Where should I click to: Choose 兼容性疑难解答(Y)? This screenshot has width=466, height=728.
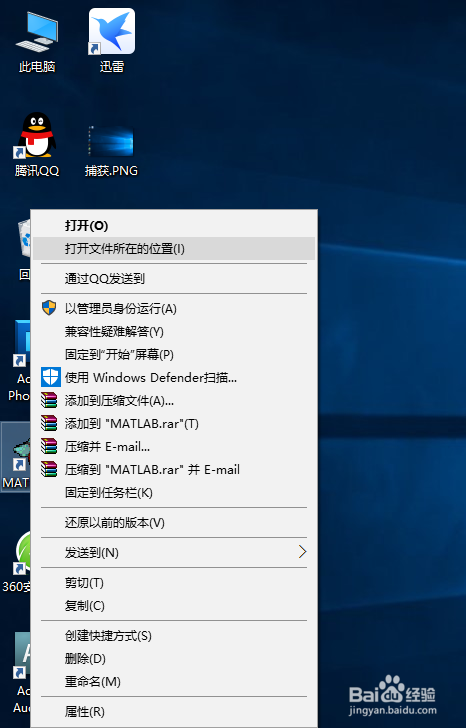174,332
